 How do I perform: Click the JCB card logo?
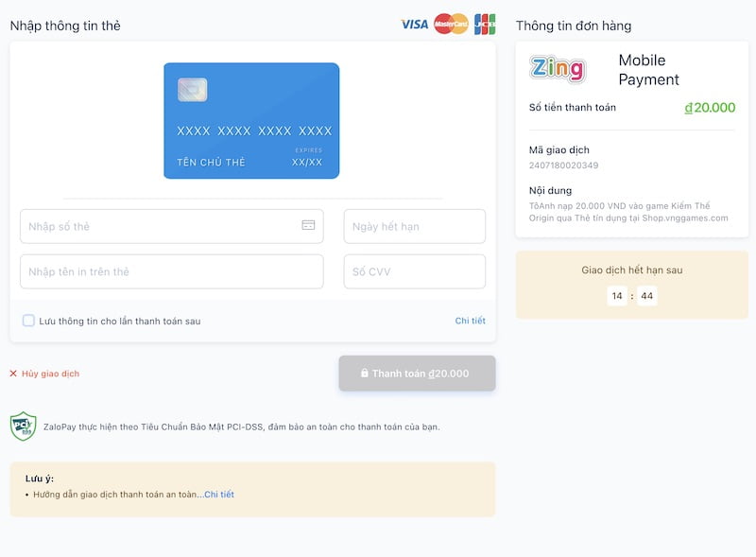[485, 24]
